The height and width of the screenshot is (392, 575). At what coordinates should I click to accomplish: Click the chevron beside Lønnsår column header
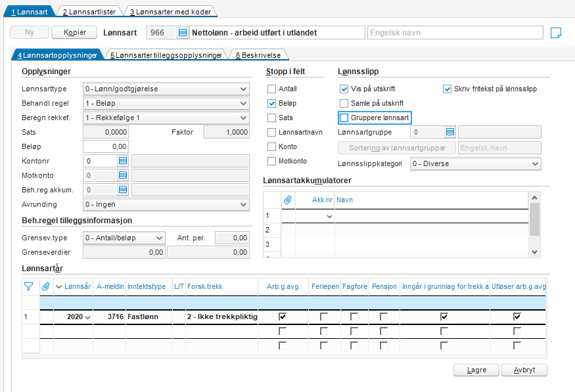(58, 286)
